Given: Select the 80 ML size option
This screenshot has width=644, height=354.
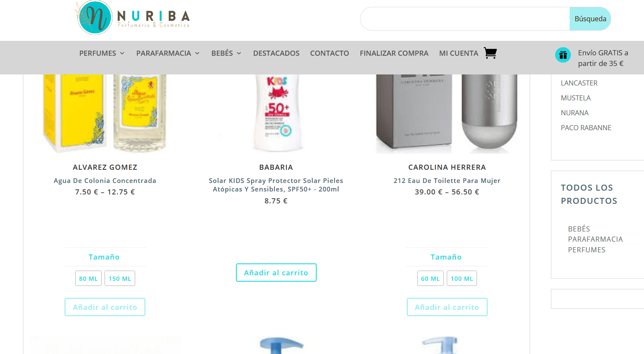Looking at the screenshot, I should click(88, 278).
